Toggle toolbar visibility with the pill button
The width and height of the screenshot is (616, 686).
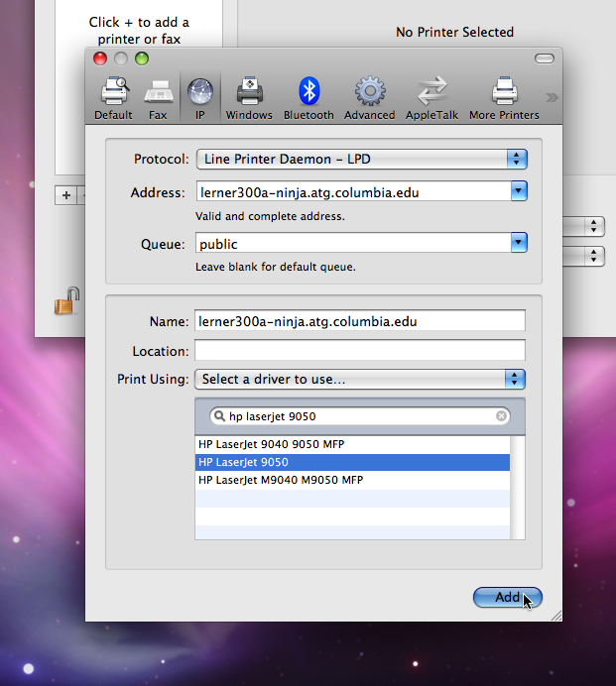[x=545, y=58]
